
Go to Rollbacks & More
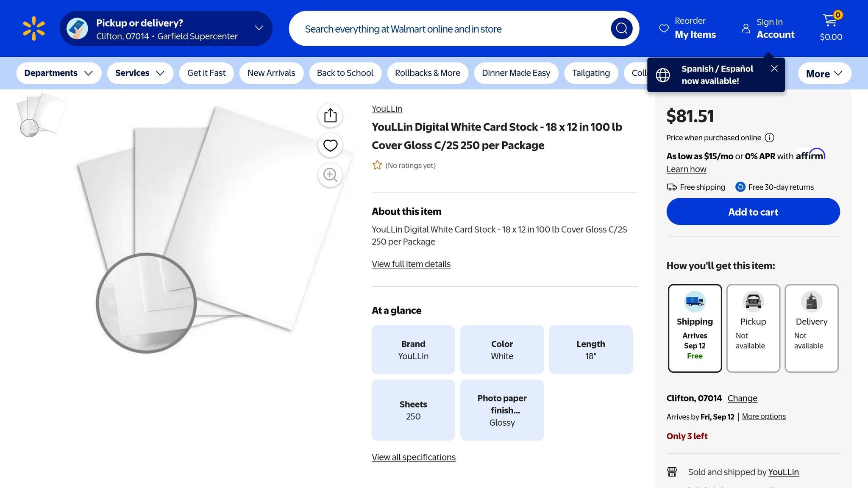coord(427,73)
